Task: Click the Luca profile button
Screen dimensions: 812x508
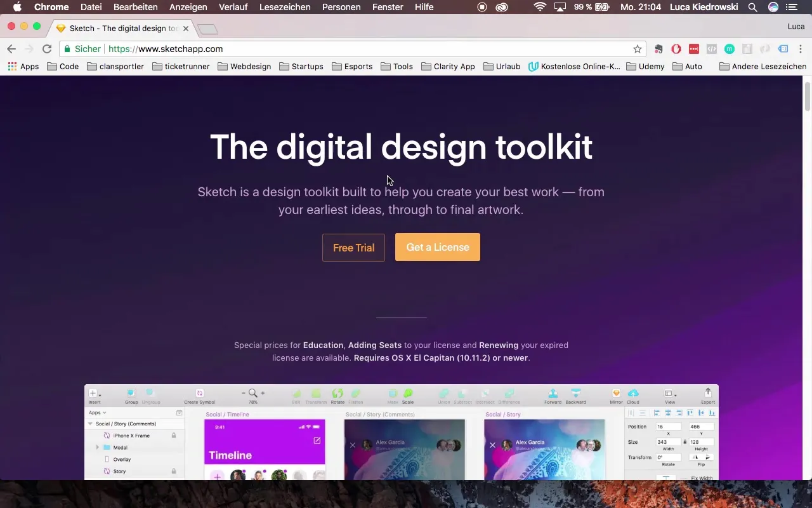Action: tap(796, 27)
